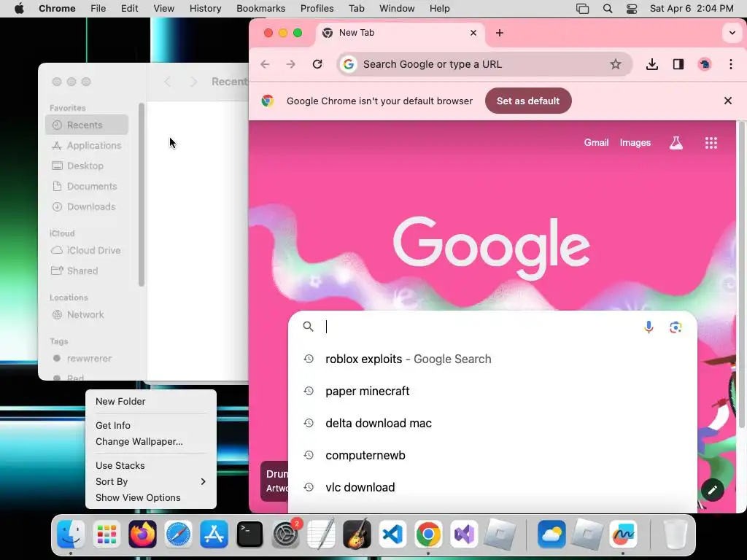This screenshot has height=560, width=747.
Task: Select the computernewb suggestion
Action: click(x=492, y=455)
